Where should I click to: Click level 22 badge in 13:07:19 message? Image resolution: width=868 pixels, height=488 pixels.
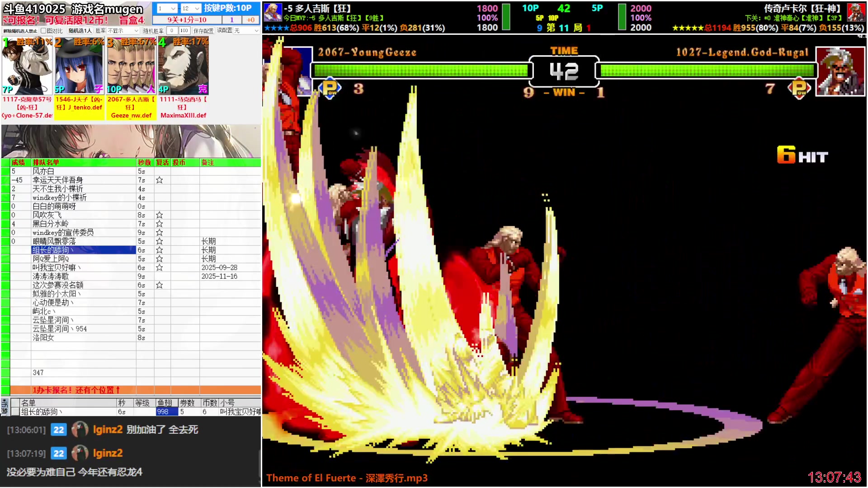[59, 453]
